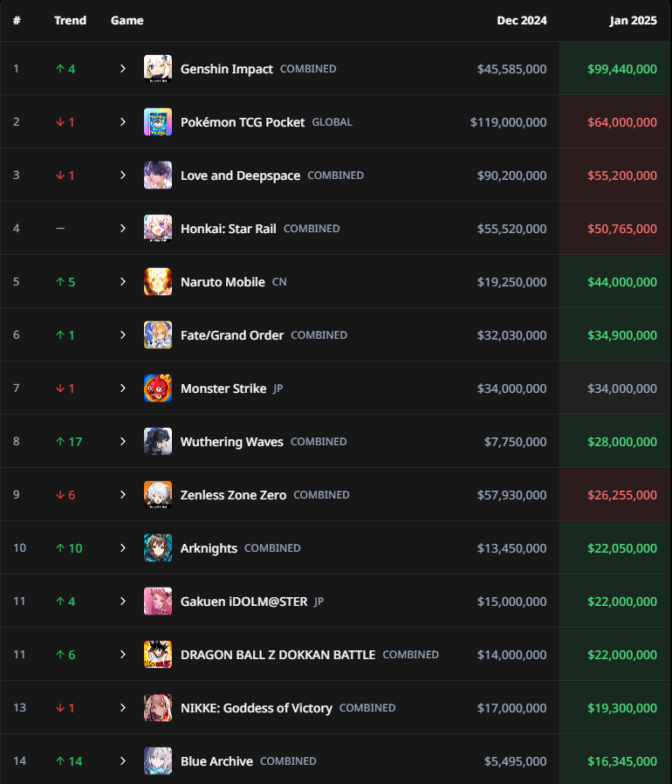This screenshot has width=672, height=784.
Task: Click the Wuthering Waves game icon
Action: (x=158, y=442)
